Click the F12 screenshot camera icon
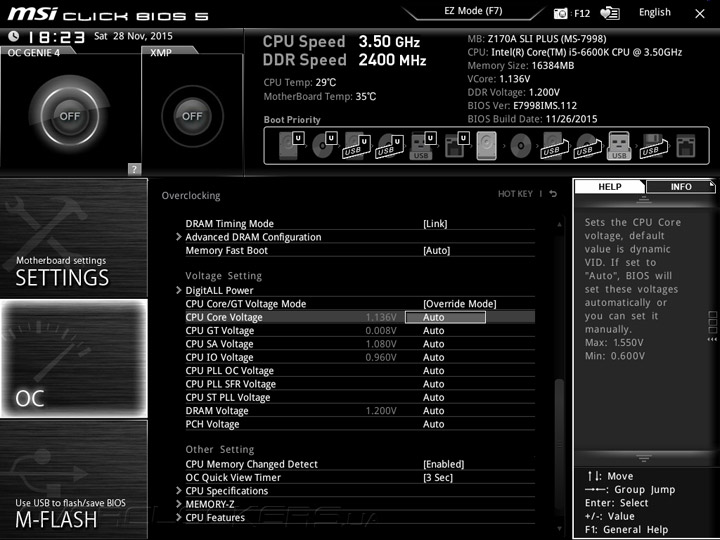Viewport: 720px width, 540px height. pos(560,14)
